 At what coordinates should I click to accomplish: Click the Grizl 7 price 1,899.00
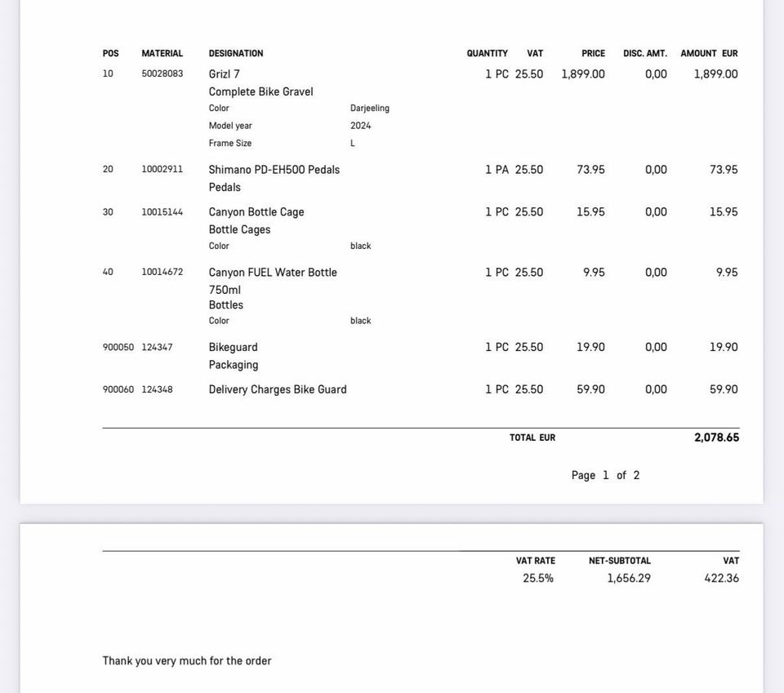(583, 74)
